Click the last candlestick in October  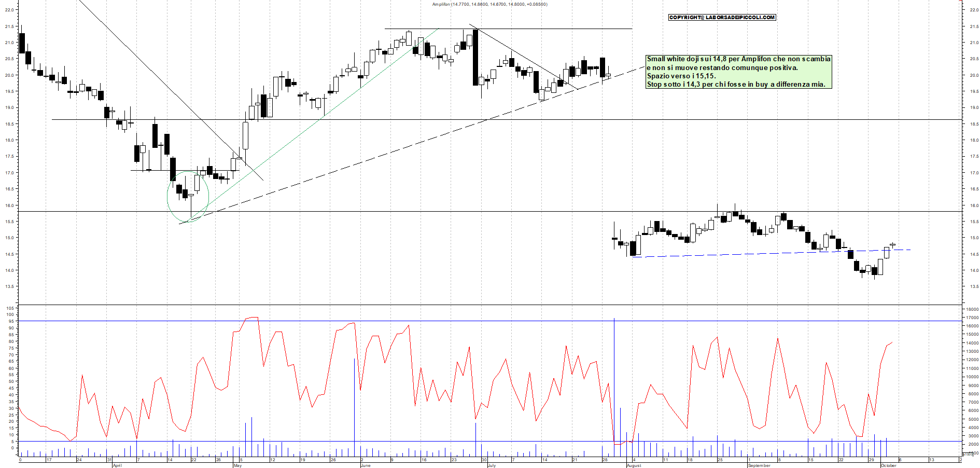point(892,244)
